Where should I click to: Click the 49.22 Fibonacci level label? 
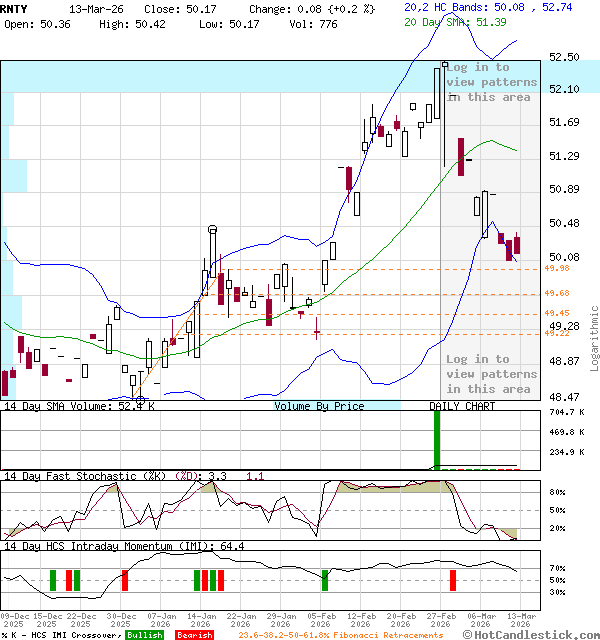tap(557, 333)
